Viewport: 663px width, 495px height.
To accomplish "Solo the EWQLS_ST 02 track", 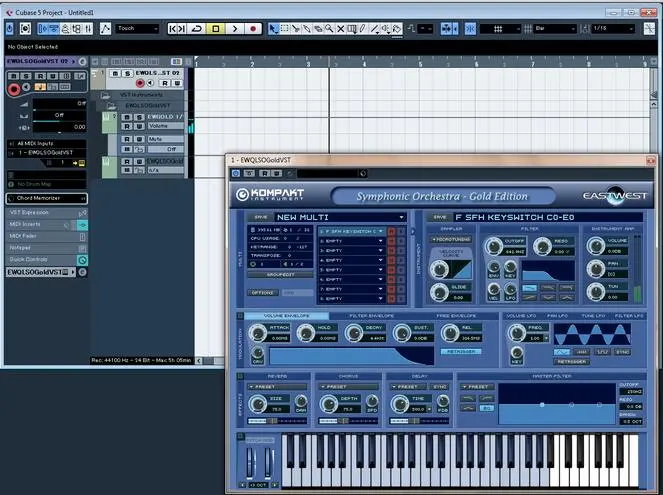I will pos(127,74).
